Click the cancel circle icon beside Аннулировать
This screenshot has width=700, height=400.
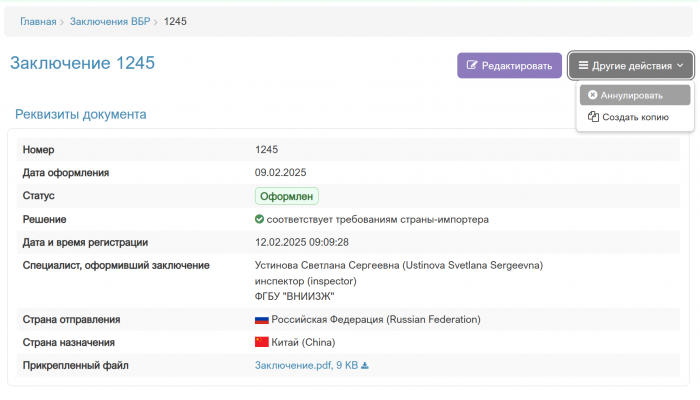[x=592, y=95]
